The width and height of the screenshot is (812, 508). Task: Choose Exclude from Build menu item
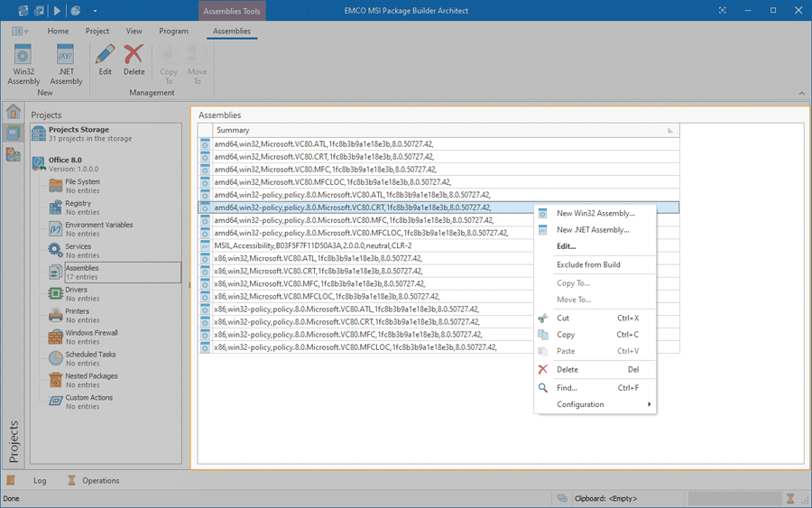(x=595, y=264)
